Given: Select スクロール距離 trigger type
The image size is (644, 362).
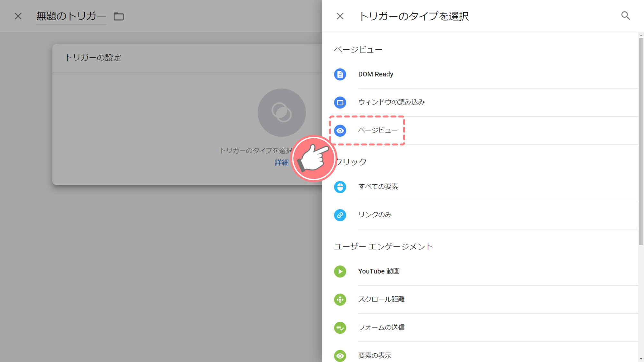Looking at the screenshot, I should 486,300.
